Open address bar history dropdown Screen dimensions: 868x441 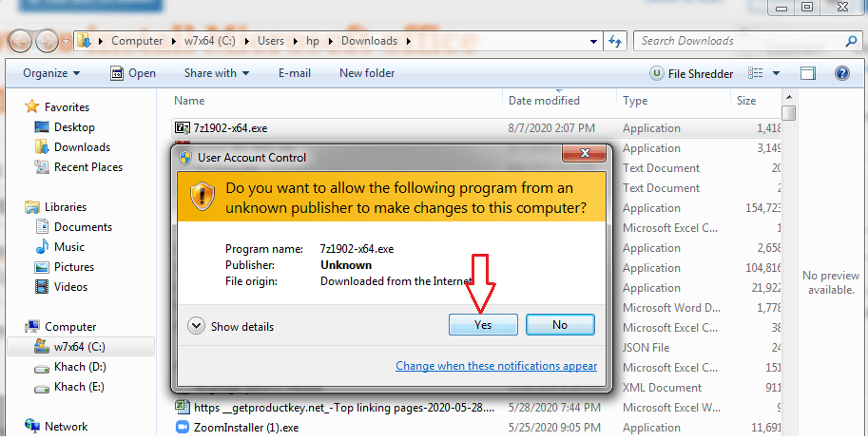pos(593,42)
